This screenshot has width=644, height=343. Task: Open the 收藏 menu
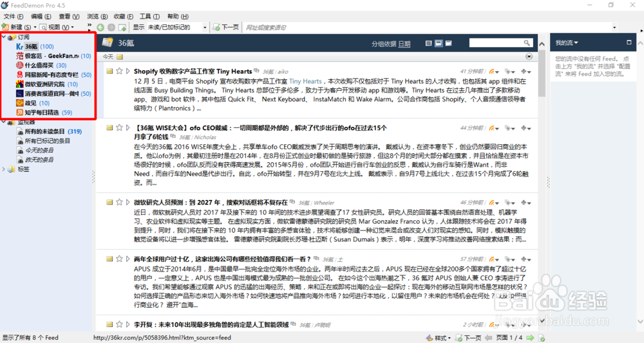click(x=124, y=17)
